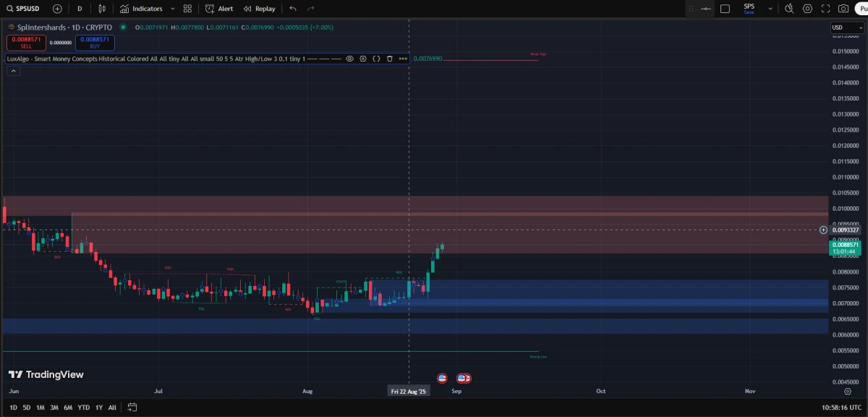Open LuxAlgo indicator source code braces icon

376,59
